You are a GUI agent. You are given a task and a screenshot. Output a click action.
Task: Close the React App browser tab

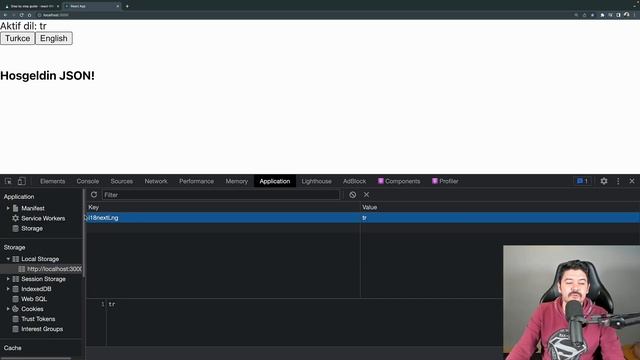[x=118, y=6]
